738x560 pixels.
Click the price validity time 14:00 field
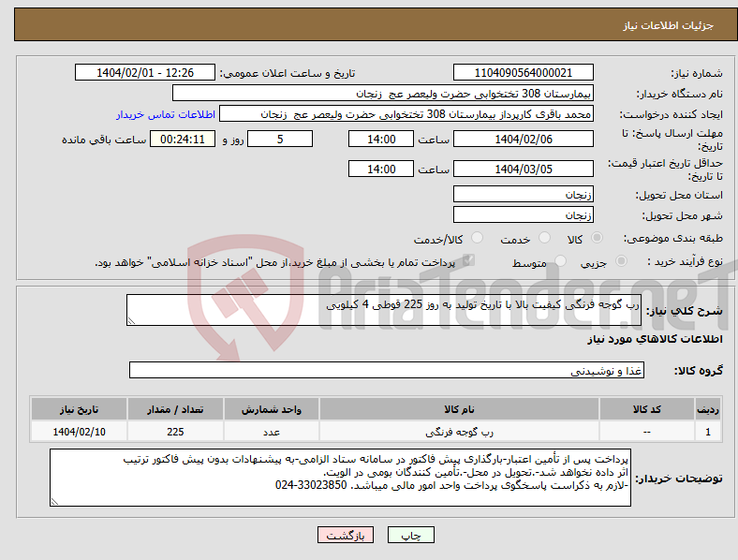[x=381, y=169]
